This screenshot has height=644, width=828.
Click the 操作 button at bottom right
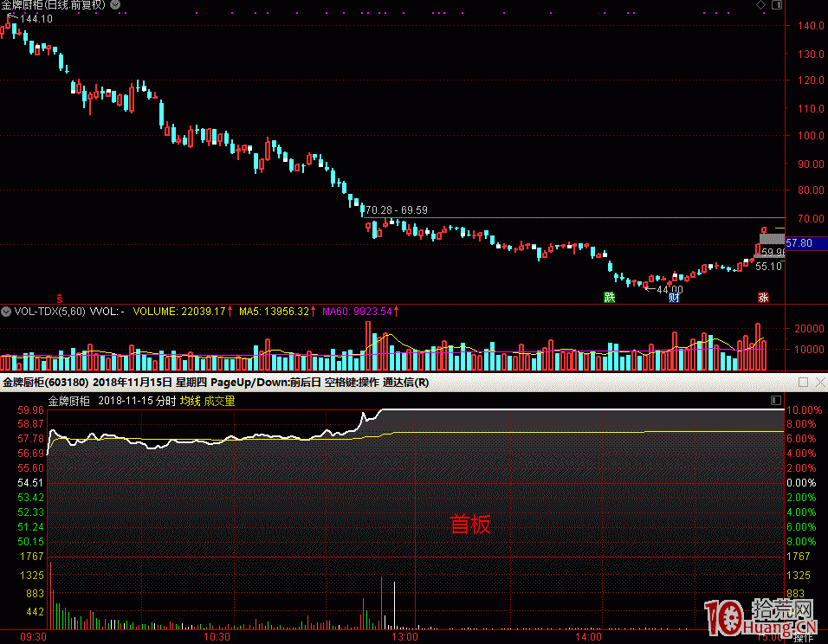[x=804, y=638]
